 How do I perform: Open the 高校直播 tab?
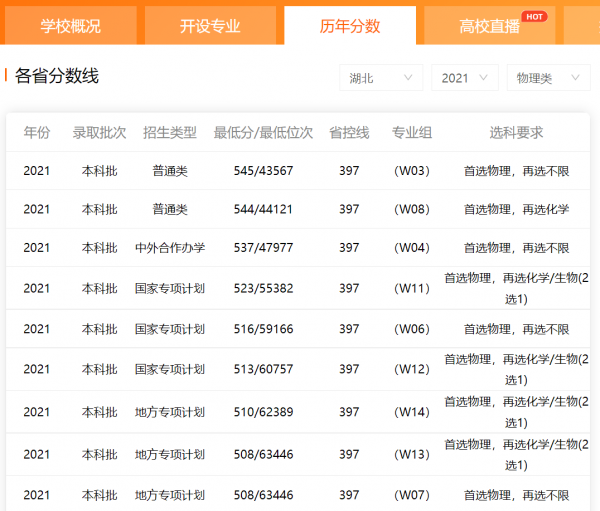[x=489, y=26]
